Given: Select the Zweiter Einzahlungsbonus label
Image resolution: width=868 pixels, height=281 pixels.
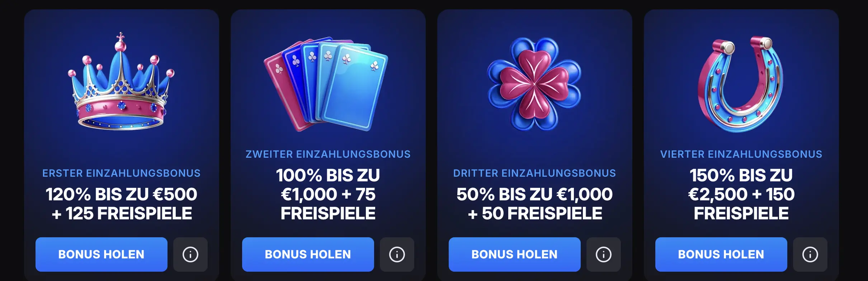Looking at the screenshot, I should (328, 154).
